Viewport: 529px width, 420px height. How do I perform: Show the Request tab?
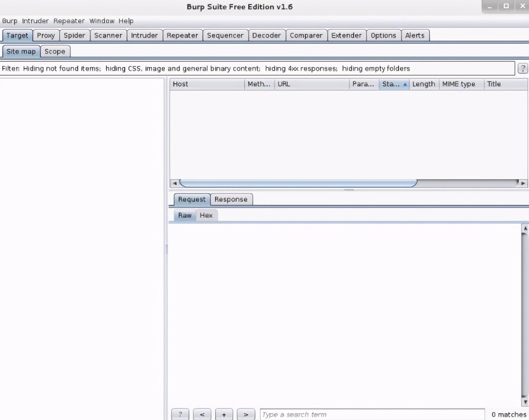click(192, 200)
